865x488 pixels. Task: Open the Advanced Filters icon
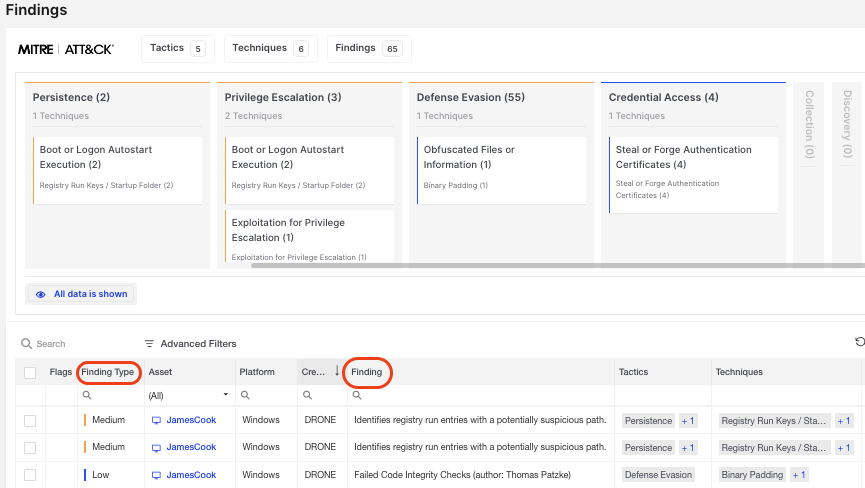tap(150, 344)
